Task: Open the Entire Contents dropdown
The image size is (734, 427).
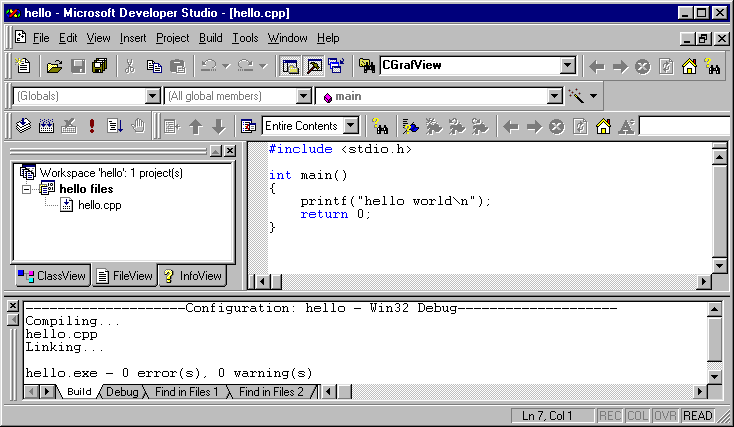Action: pyautogui.click(x=350, y=126)
